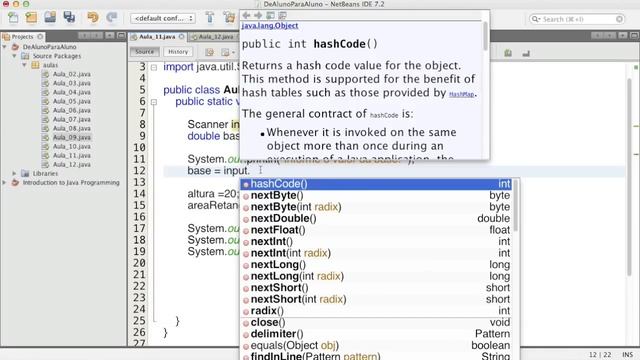Switch to the History view button
This screenshot has height=360, width=640.
click(x=178, y=52)
